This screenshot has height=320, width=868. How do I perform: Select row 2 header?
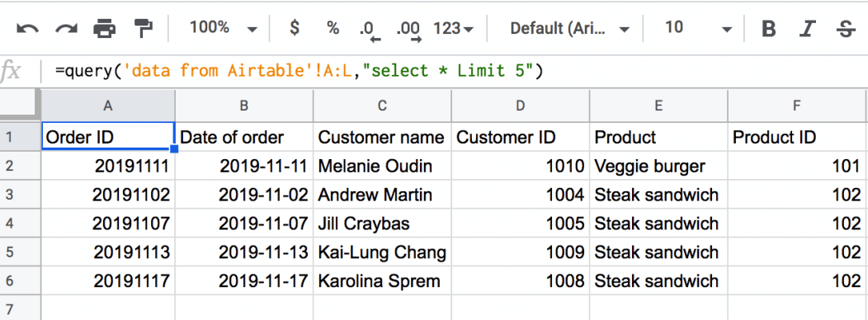pyautogui.click(x=21, y=166)
